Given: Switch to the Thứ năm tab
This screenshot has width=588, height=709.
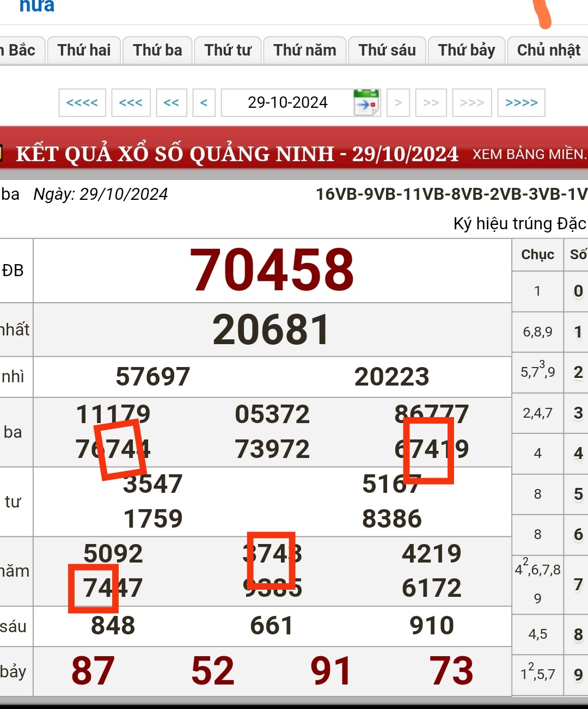Looking at the screenshot, I should 305,50.
